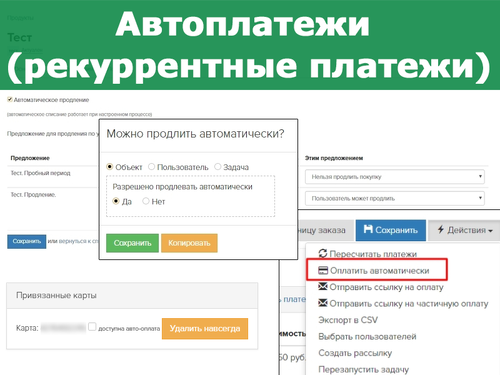Choose Нет for automatic renewal
500x375 pixels.
(146, 201)
